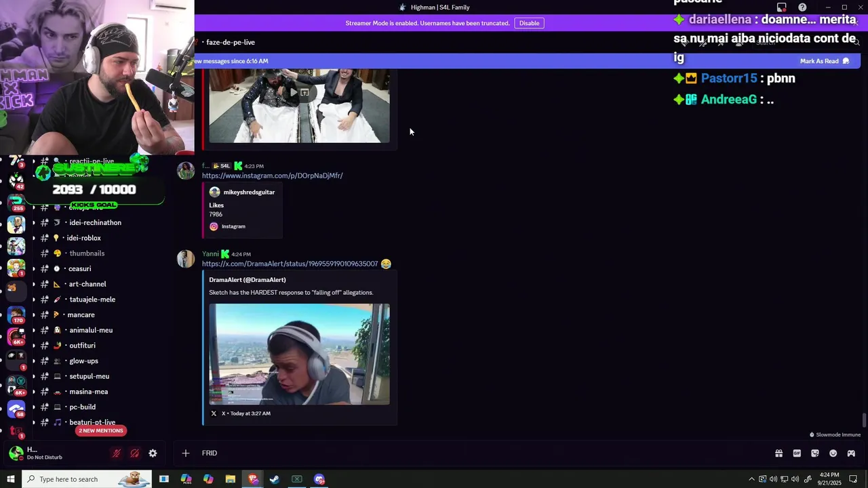Open Windows notification center
This screenshot has width=868, height=488.
(x=853, y=479)
